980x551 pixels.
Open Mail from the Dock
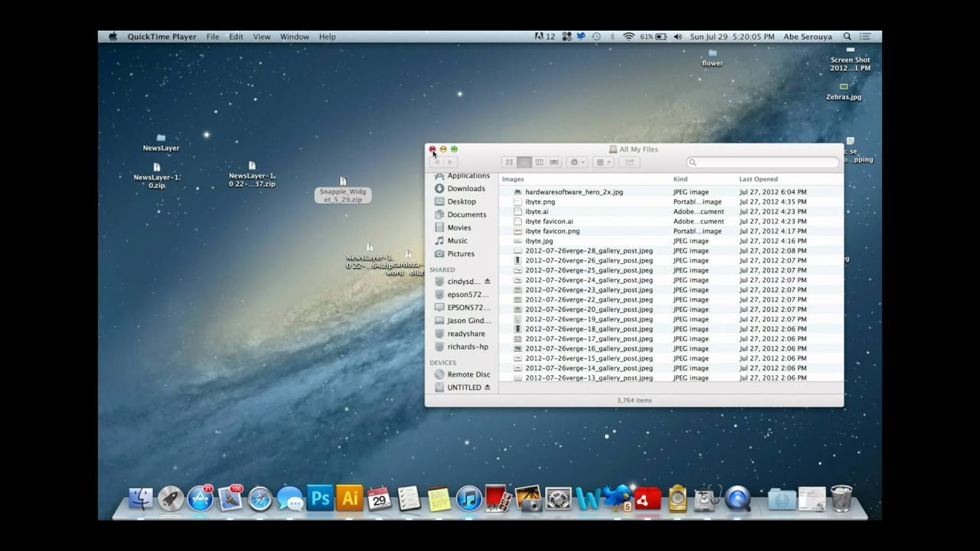230,498
